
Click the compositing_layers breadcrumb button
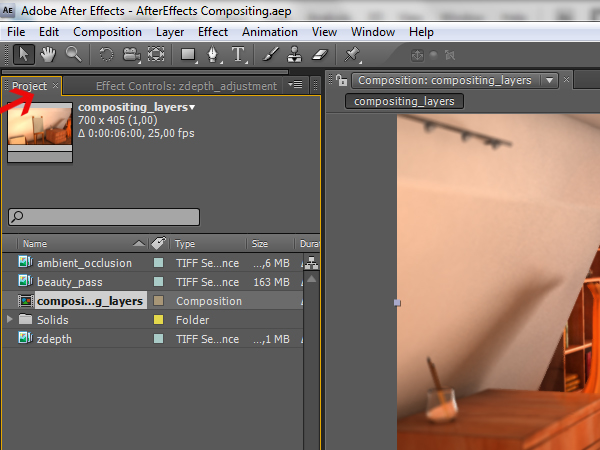click(x=405, y=101)
